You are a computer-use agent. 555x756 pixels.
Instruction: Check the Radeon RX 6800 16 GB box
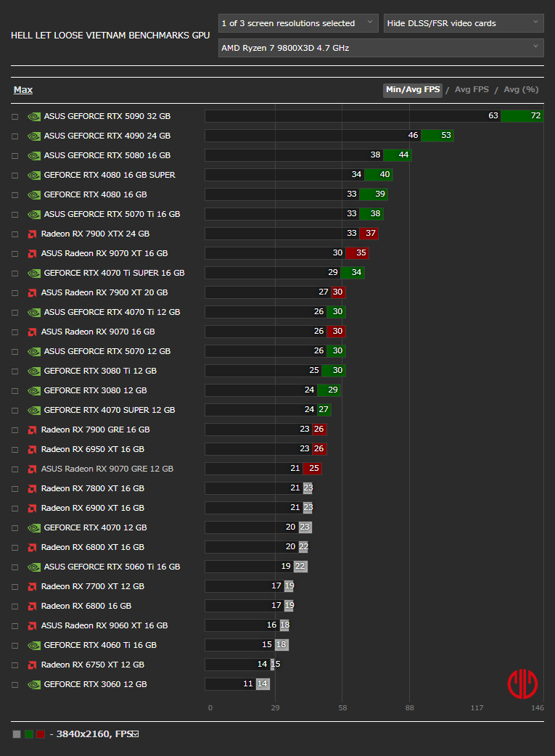coord(15,607)
